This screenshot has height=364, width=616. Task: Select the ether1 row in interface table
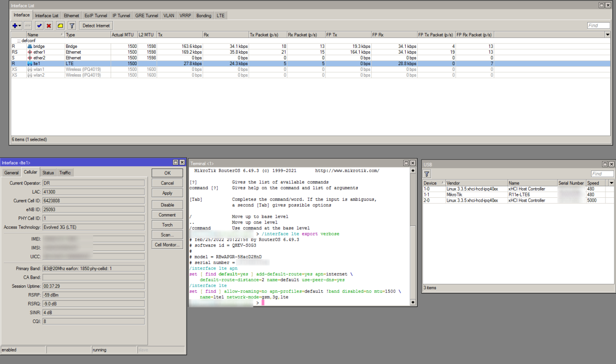tap(39, 52)
